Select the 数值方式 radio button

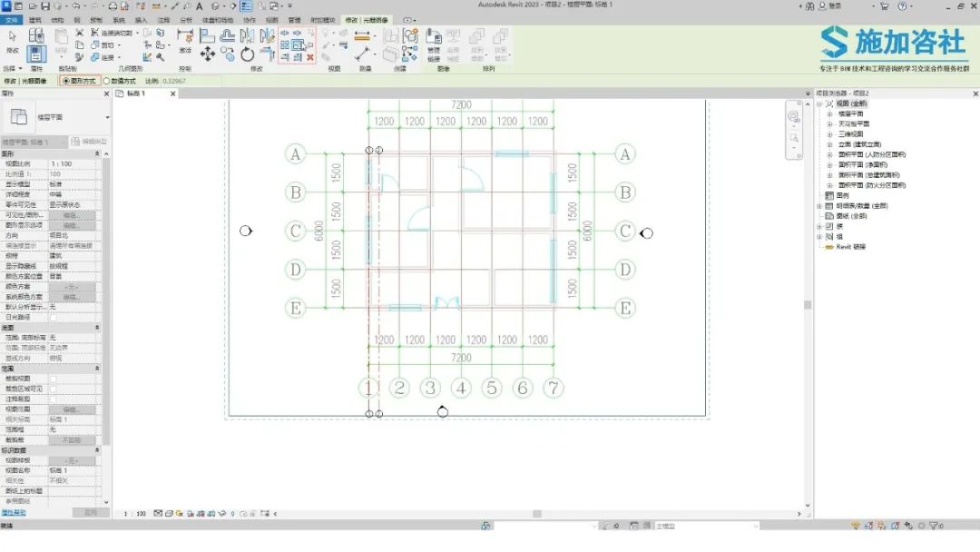[107, 82]
